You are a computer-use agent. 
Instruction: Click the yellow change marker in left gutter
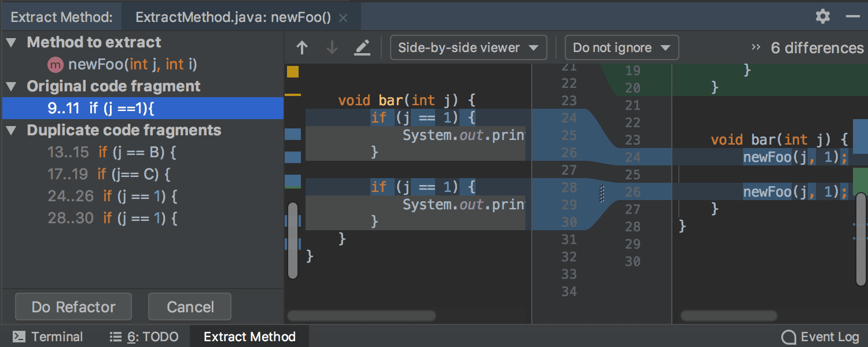293,72
